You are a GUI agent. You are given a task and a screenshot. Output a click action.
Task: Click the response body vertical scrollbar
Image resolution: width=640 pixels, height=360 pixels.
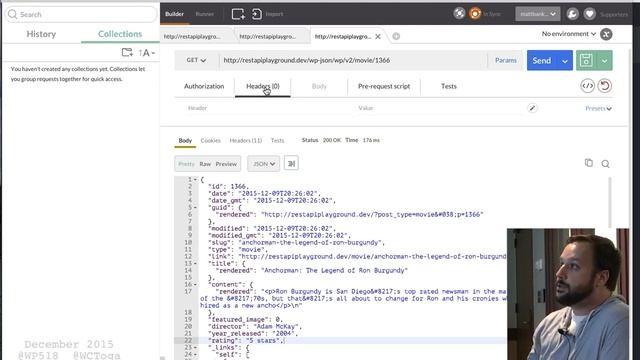[610, 202]
